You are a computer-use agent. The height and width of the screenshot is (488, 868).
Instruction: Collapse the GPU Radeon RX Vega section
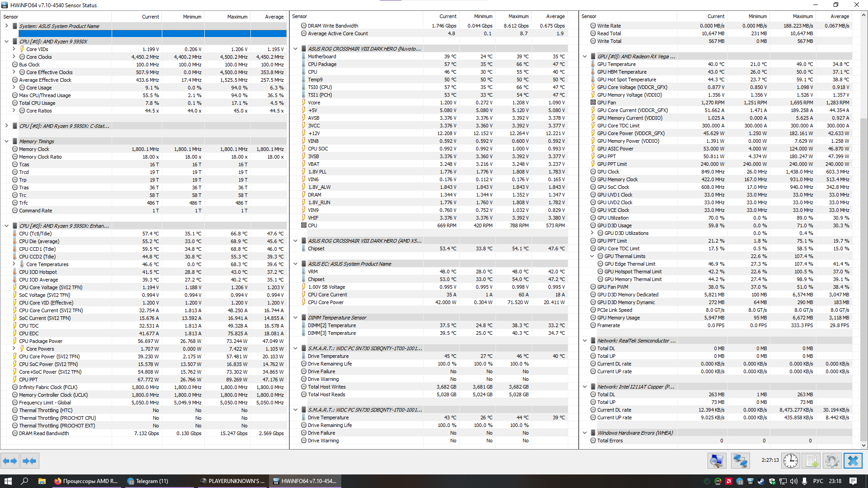click(585, 56)
